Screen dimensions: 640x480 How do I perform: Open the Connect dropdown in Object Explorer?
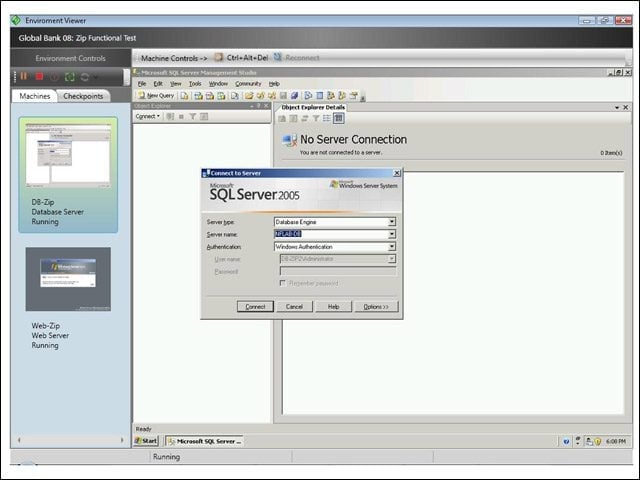coord(148,116)
